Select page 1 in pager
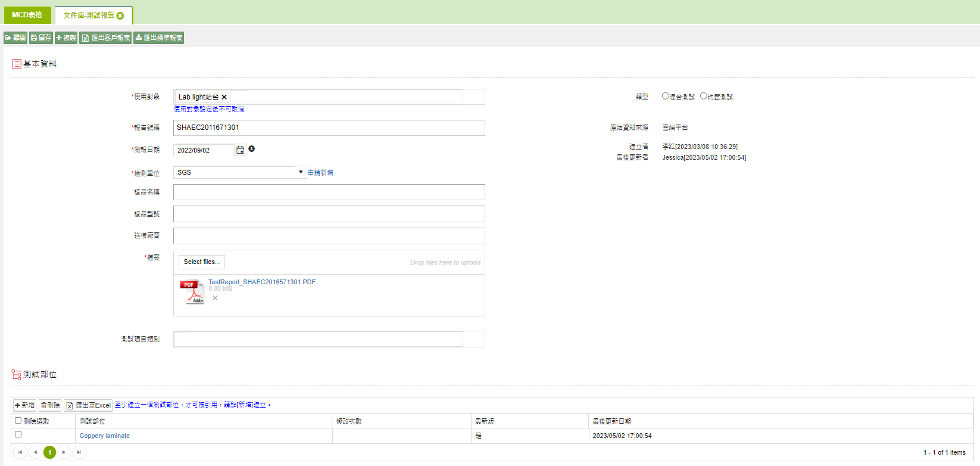Image resolution: width=980 pixels, height=466 pixels. click(49, 452)
